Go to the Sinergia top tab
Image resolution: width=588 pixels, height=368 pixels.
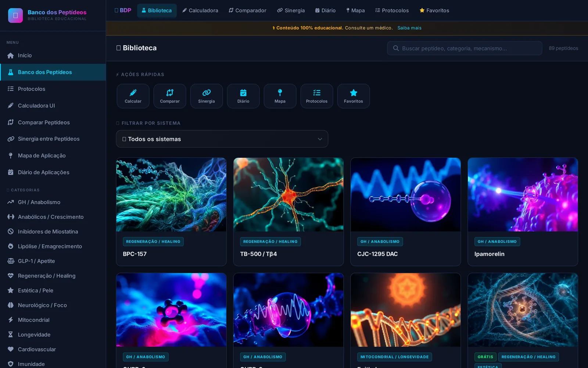pos(291,10)
